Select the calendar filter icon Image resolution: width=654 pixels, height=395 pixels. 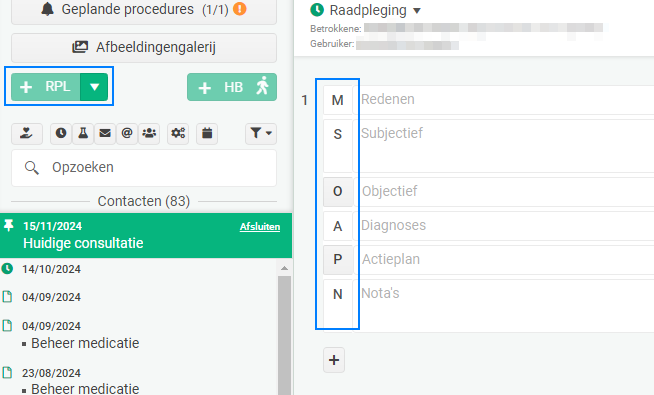click(x=207, y=133)
